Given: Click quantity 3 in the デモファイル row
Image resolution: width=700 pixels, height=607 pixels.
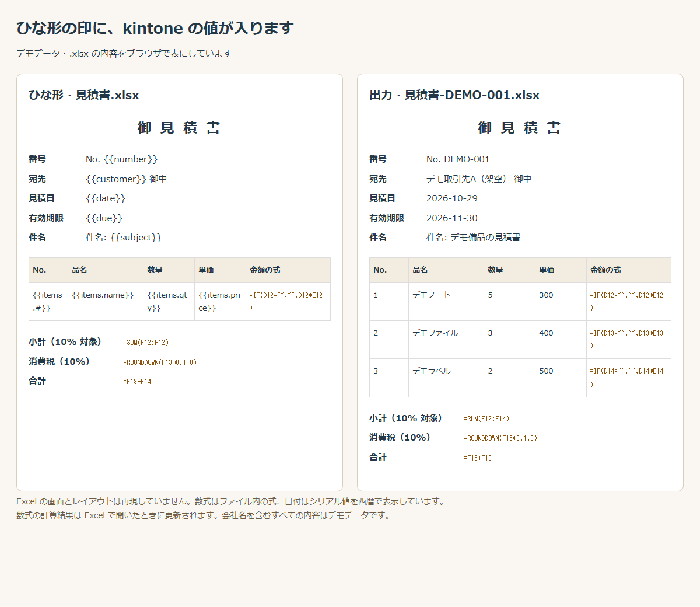Looking at the screenshot, I should point(509,340).
